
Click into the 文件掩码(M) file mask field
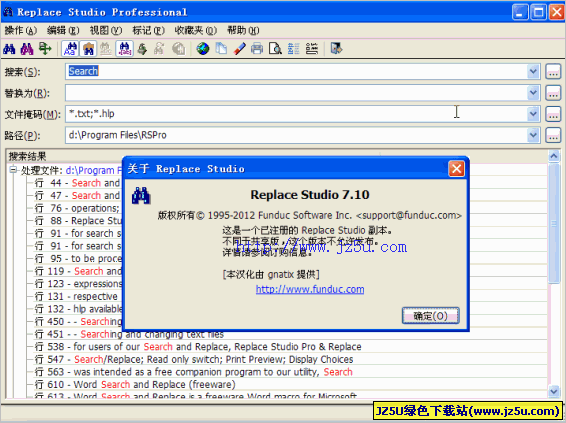(296, 114)
